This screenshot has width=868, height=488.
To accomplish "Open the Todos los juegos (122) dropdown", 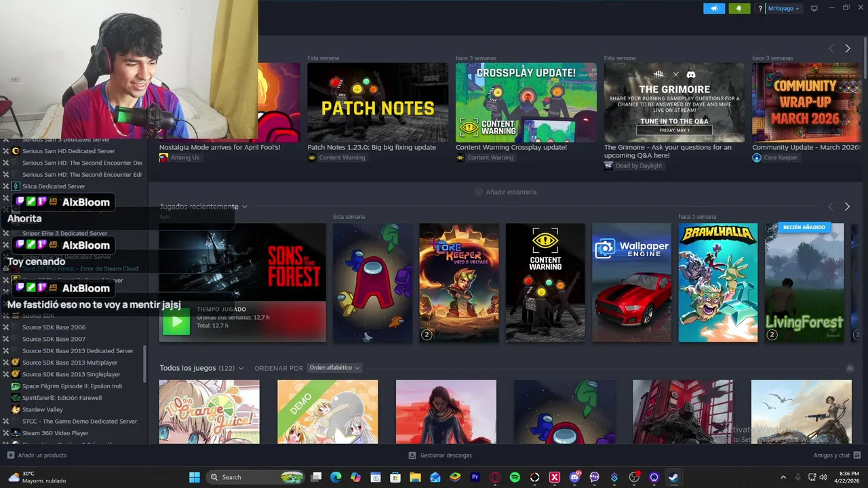I will click(201, 368).
